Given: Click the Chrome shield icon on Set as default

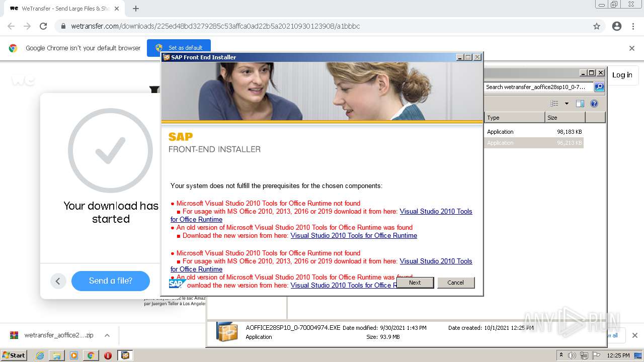Looking at the screenshot, I should pos(159,48).
